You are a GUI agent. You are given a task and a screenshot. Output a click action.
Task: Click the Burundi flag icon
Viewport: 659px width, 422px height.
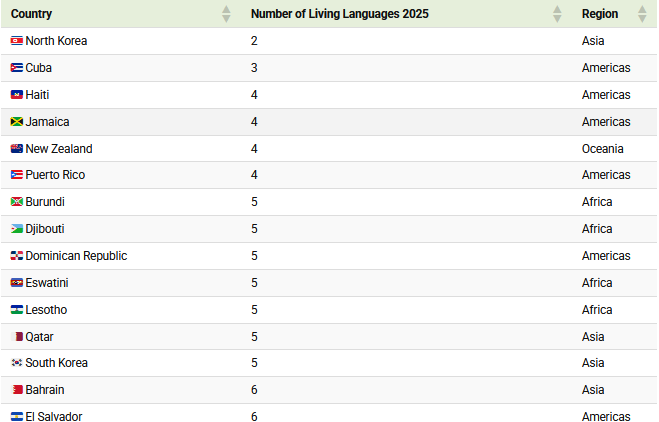point(17,201)
